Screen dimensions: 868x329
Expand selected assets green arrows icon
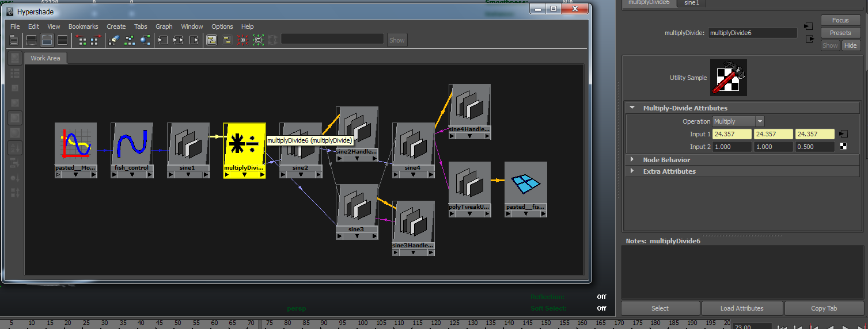pos(258,40)
